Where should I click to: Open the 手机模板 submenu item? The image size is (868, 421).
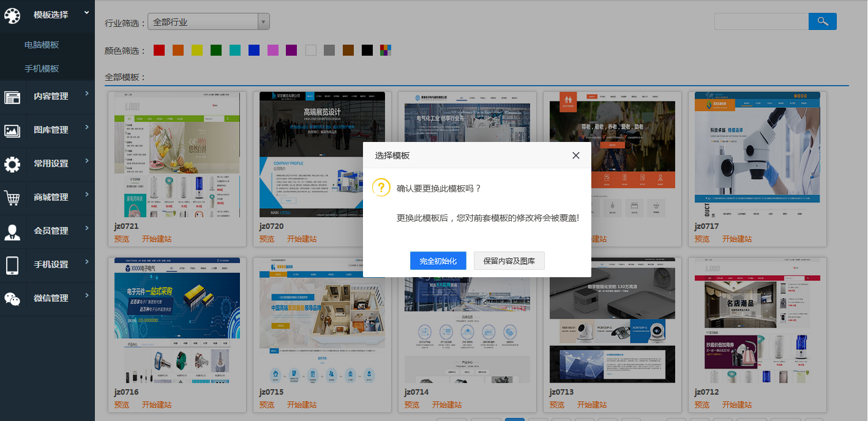click(x=42, y=69)
